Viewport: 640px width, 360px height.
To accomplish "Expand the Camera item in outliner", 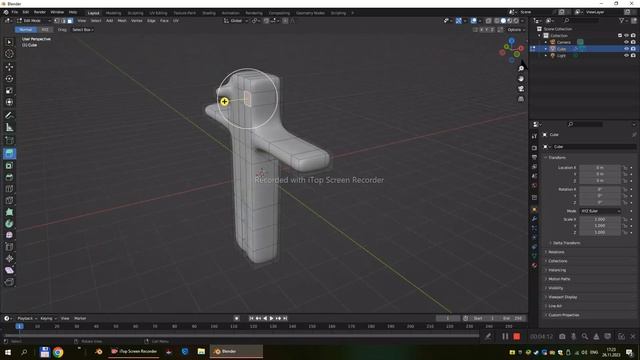I will click(546, 42).
